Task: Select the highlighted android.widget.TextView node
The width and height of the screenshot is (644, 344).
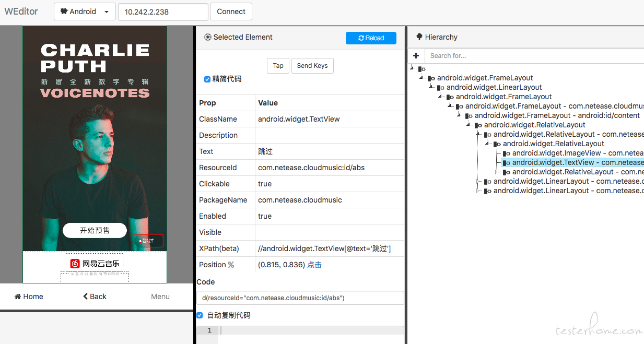Action: pyautogui.click(x=573, y=162)
